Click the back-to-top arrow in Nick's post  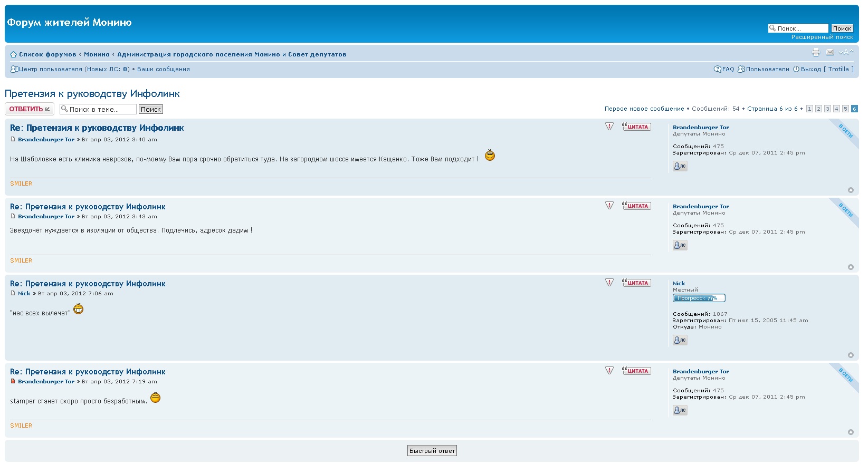click(x=851, y=355)
